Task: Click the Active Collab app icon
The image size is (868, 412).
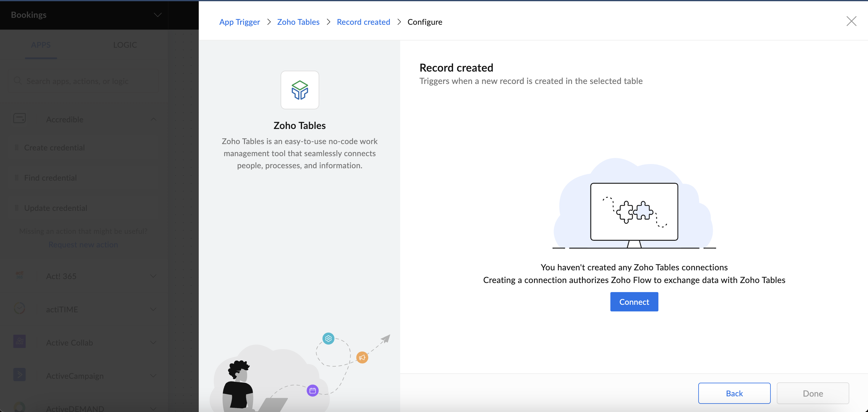Action: pos(20,342)
